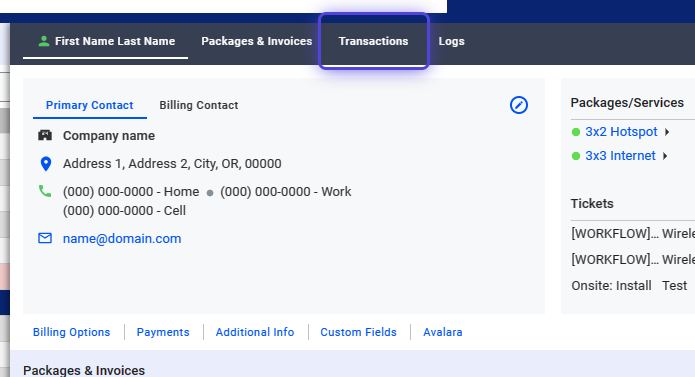
Task: Click green status dot beside 3x2 Hotspot
Action: (576, 132)
